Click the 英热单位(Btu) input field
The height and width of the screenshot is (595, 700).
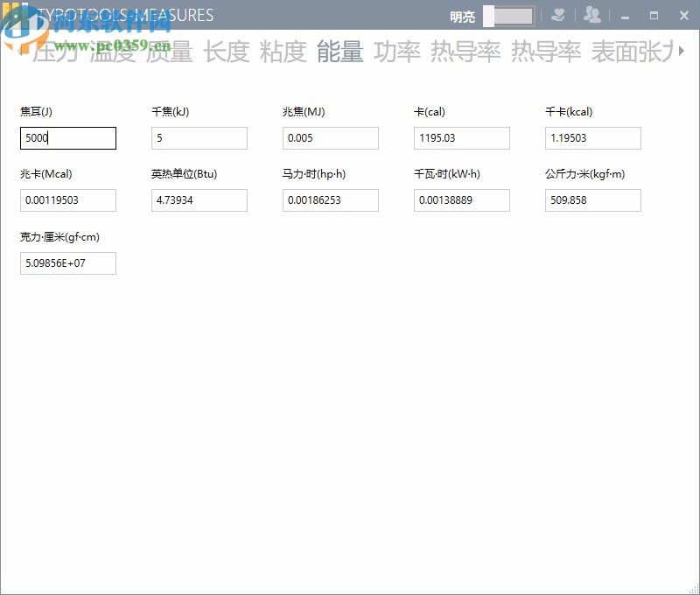(199, 200)
